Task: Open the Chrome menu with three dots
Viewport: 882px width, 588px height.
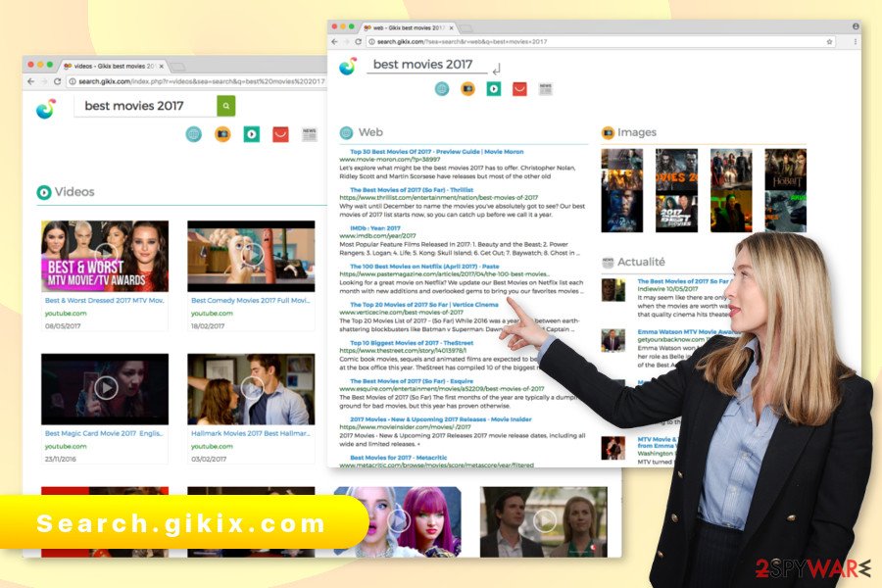Action: coord(856,41)
